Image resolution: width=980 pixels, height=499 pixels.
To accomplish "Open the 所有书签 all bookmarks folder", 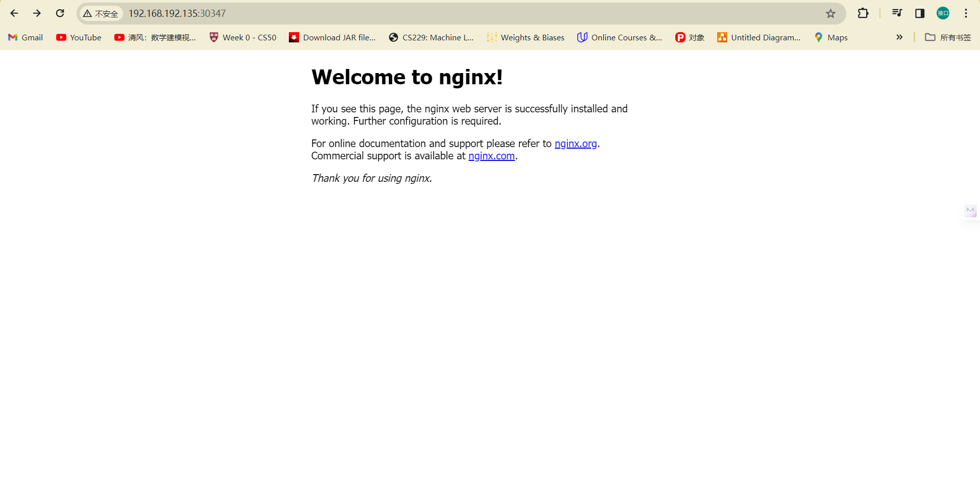I will click(948, 37).
